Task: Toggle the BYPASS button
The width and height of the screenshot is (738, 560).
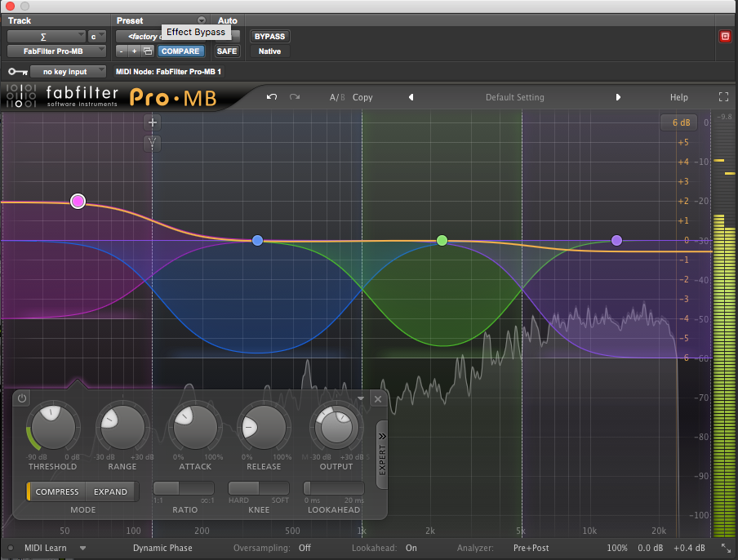Action: click(269, 36)
